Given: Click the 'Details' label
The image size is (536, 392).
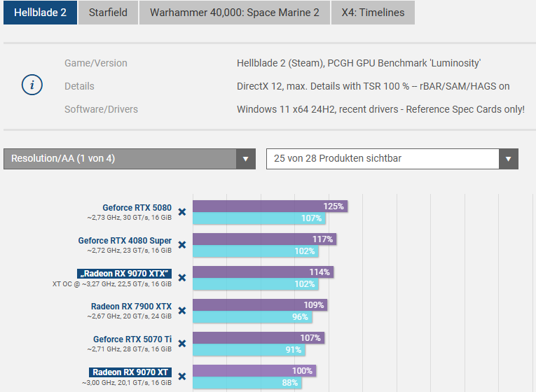Looking at the screenshot, I should [x=79, y=86].
